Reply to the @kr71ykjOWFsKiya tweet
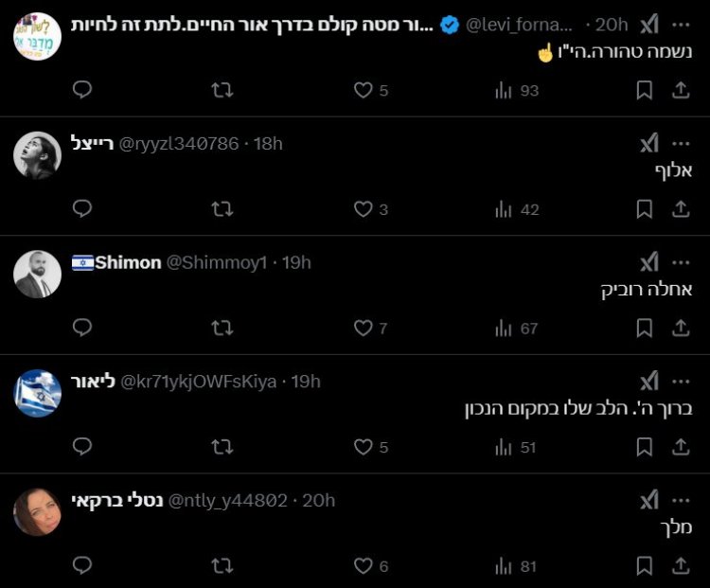 (x=82, y=447)
